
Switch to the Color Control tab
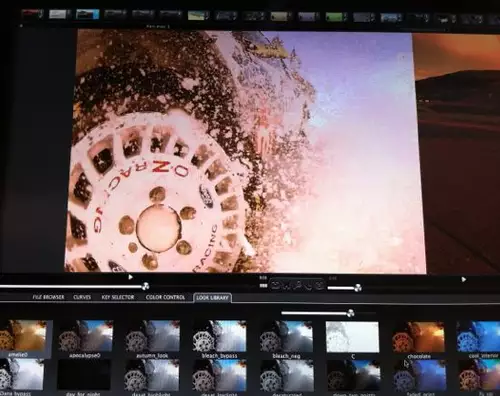pos(165,297)
